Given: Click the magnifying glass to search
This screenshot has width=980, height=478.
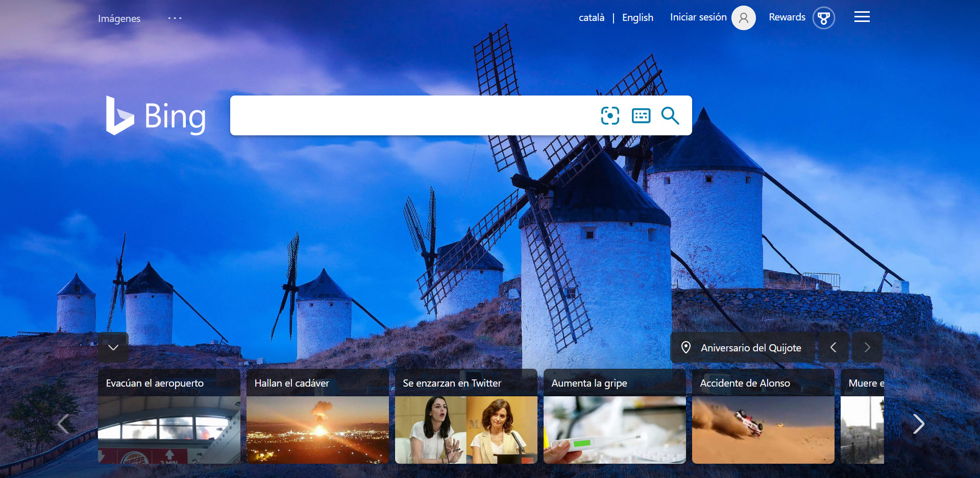Looking at the screenshot, I should pos(670,115).
